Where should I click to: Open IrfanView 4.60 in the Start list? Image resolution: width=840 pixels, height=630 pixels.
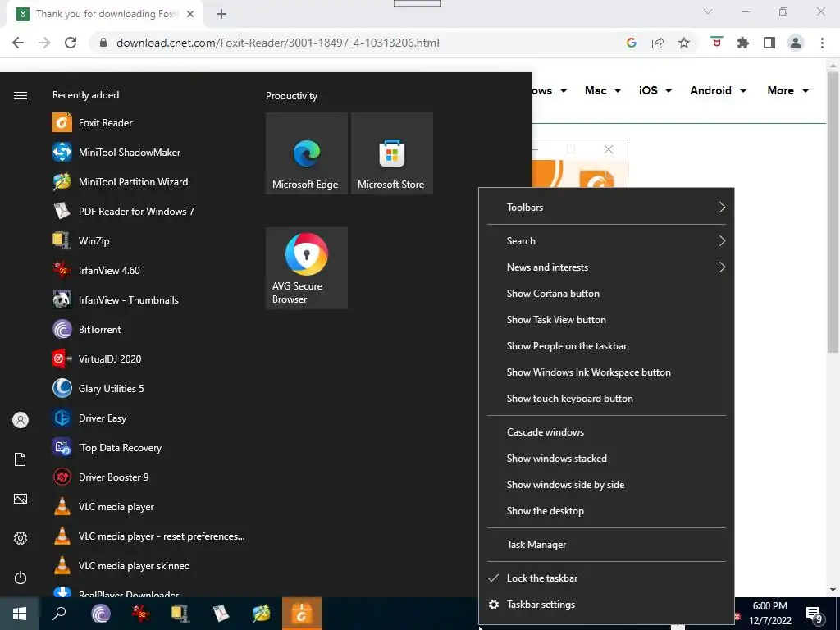[x=150, y=270]
